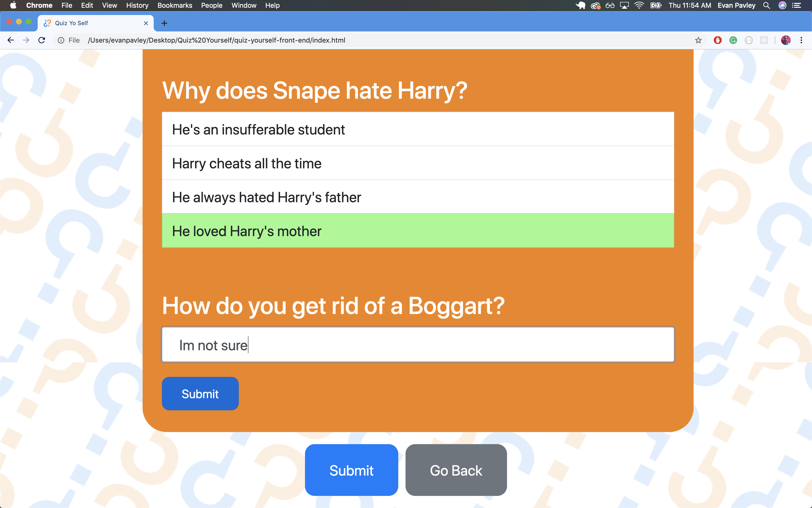Choose answer "He loved Harry's mother"
Viewport: 812px width, 508px height.
(x=418, y=231)
